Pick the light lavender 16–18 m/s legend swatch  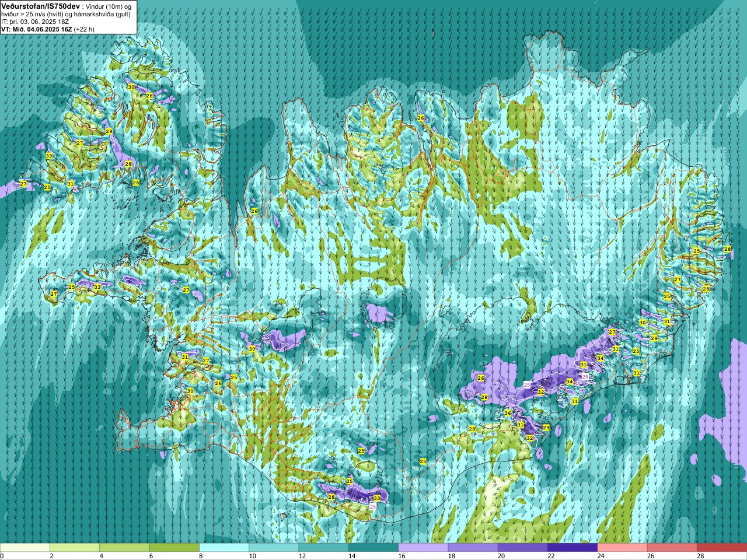click(x=423, y=548)
